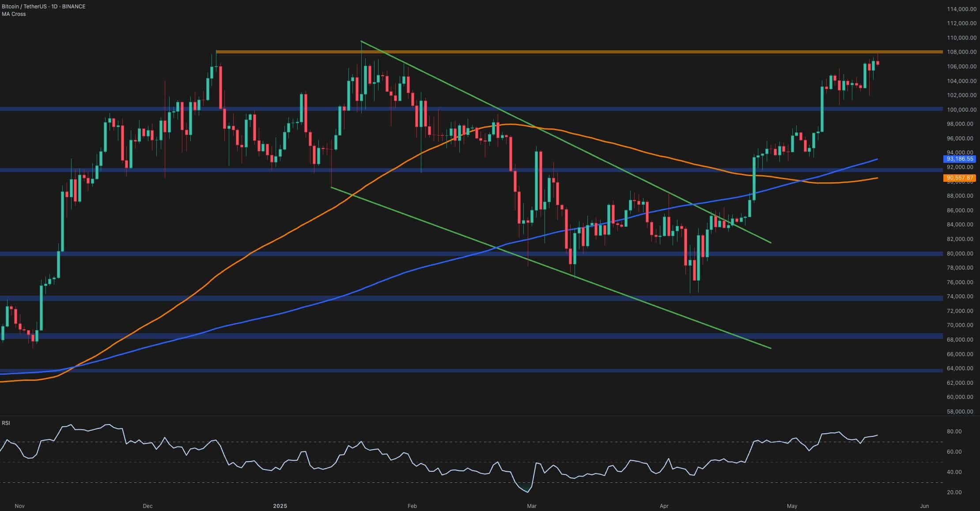The width and height of the screenshot is (980, 511).
Task: Click the blue 93,186.55 price tag
Action: click(x=961, y=159)
